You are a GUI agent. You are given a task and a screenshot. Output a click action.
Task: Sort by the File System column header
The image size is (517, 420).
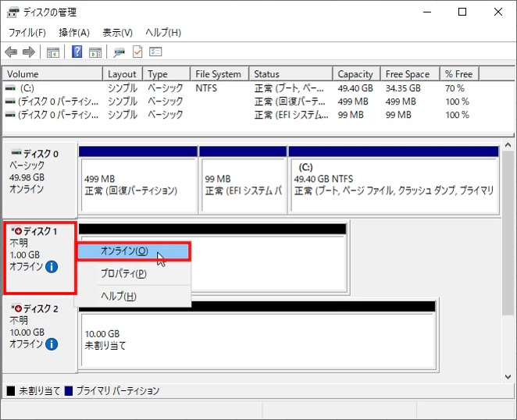click(219, 74)
